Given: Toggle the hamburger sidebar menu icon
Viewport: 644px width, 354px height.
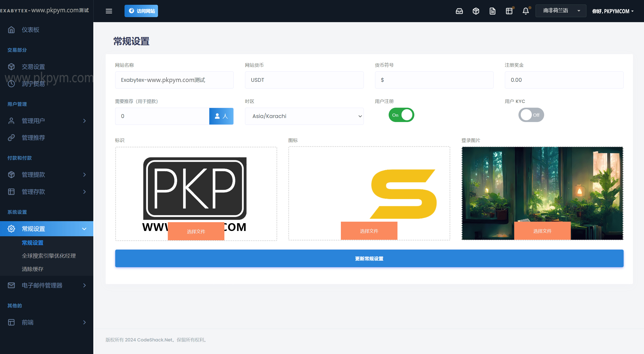Looking at the screenshot, I should coord(109,11).
